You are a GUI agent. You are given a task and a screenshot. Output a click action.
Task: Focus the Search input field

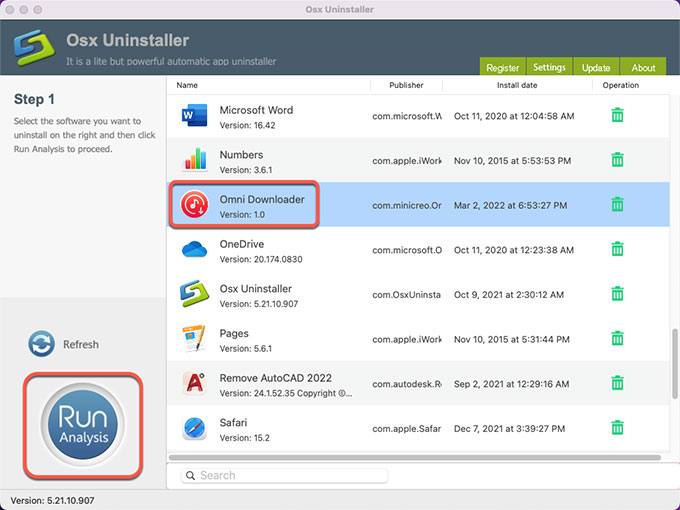click(x=284, y=475)
